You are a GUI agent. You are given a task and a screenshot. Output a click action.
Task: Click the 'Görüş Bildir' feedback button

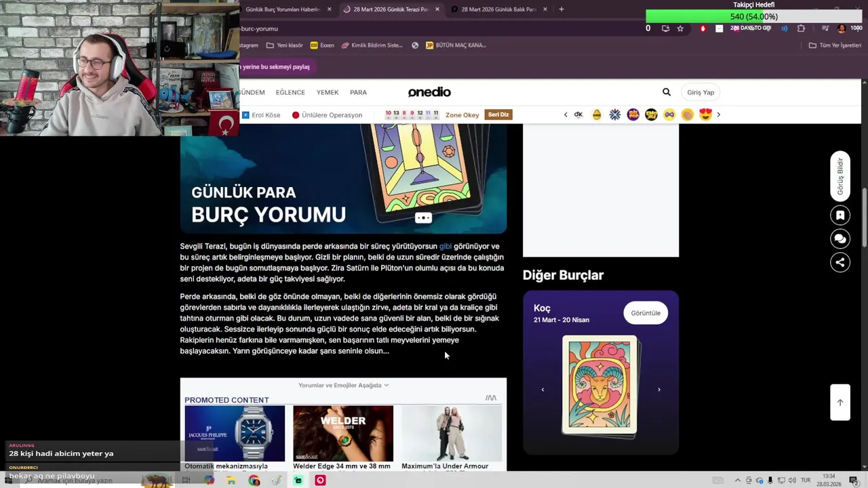[840, 176]
